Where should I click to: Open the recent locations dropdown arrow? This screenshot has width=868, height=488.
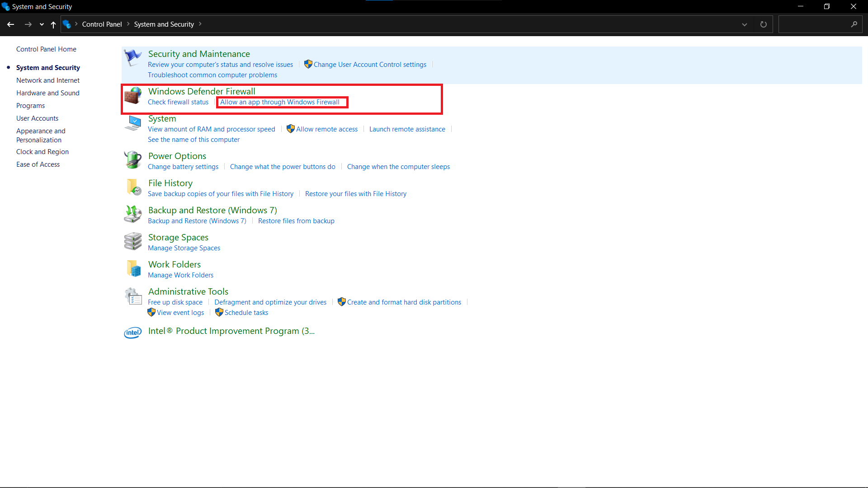pos(42,24)
